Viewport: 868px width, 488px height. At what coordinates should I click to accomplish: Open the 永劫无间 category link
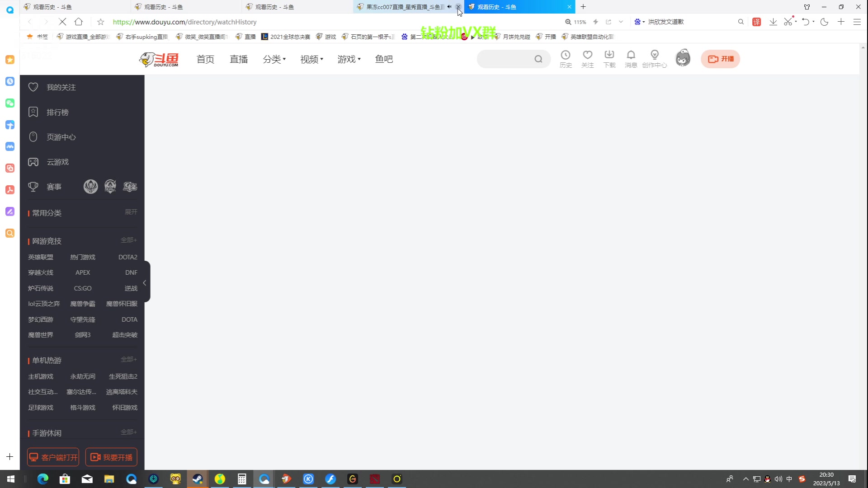(x=83, y=376)
